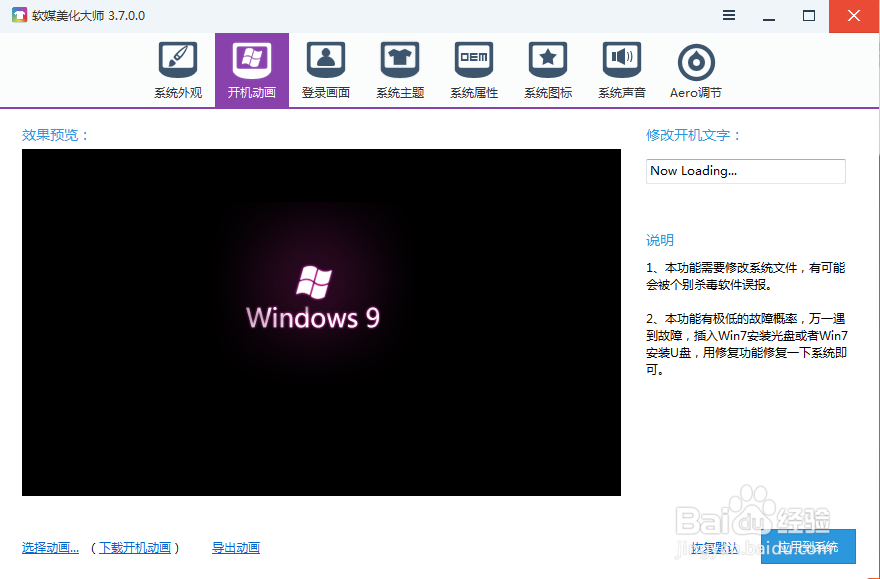Viewport: 880px width, 579px height.
Task: Select the 系统外观 appearance icon
Action: pos(177,68)
